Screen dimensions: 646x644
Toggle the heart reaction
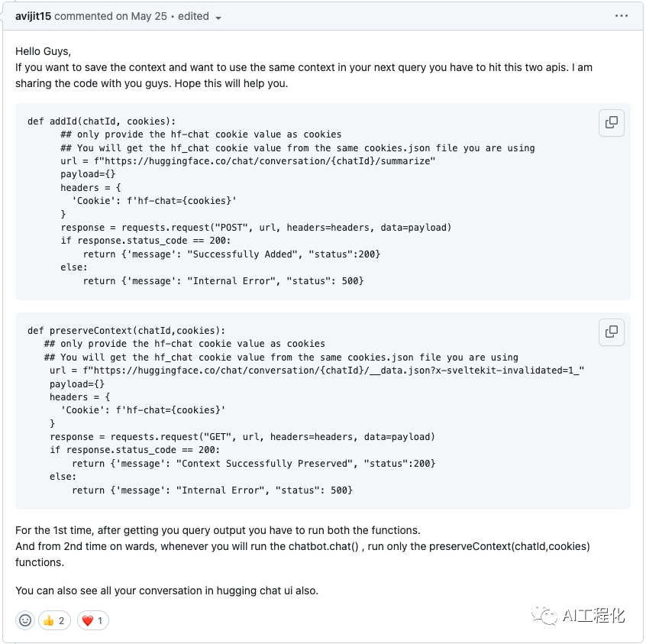coord(92,620)
